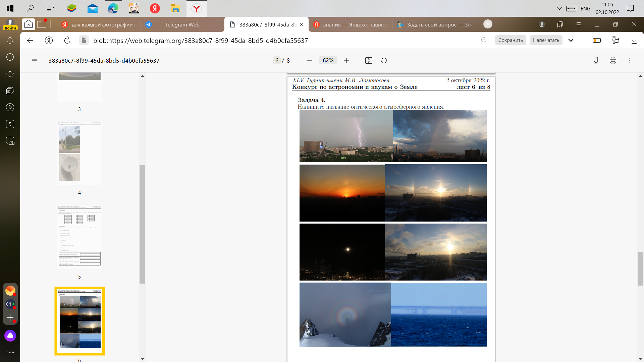The width and height of the screenshot is (644, 362).
Task: Open the touch keyboard from system tray
Action: pos(571,8)
